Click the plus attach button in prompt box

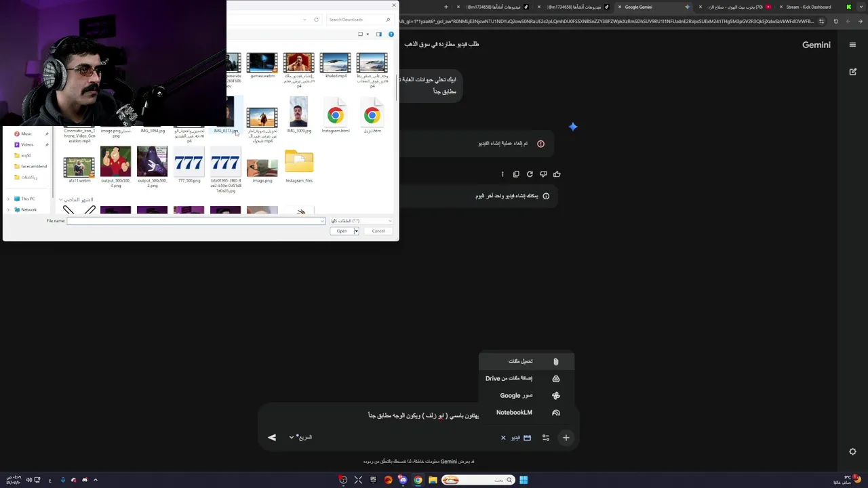point(566,438)
